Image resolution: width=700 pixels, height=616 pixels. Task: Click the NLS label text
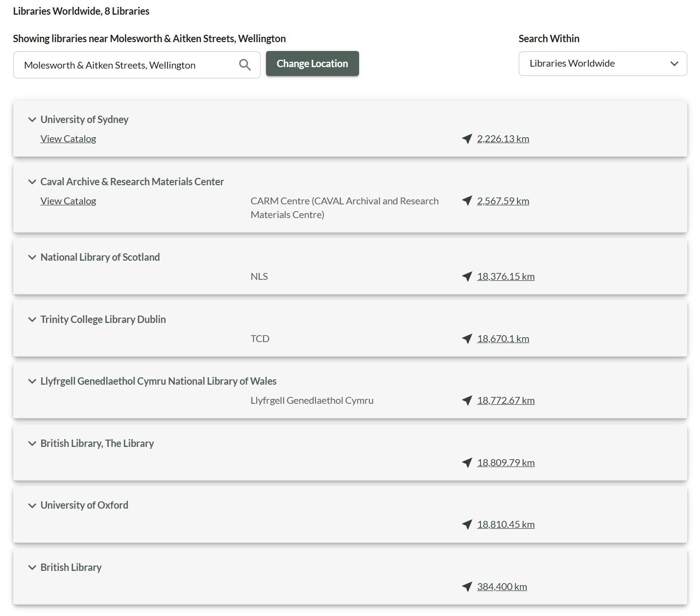tap(259, 276)
